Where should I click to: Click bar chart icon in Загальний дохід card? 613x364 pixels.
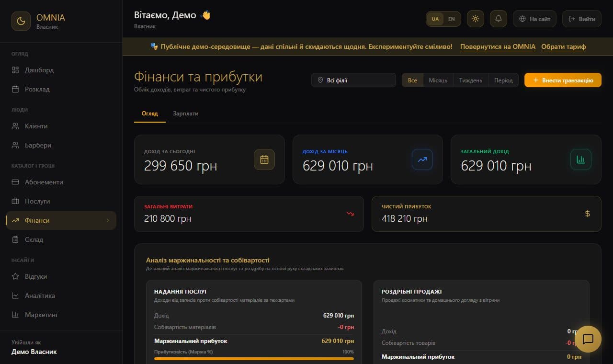[x=580, y=159]
